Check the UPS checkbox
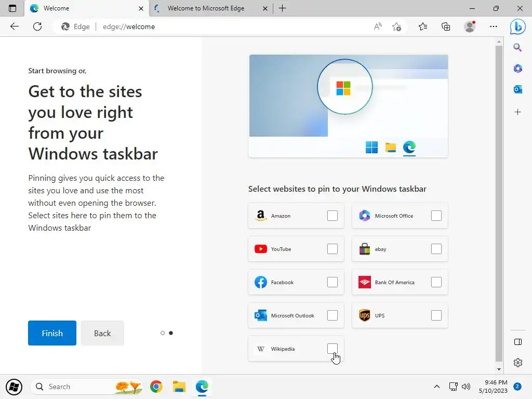The height and width of the screenshot is (399, 532). 436,315
